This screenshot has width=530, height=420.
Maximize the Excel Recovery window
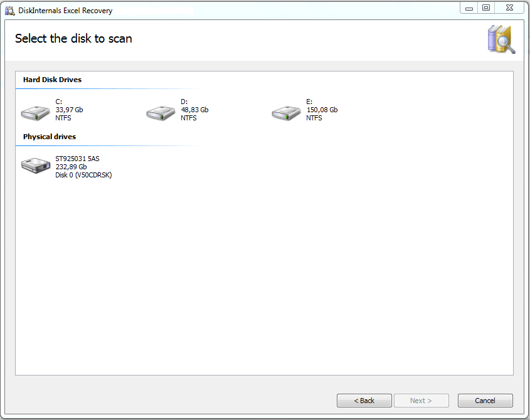click(x=486, y=8)
